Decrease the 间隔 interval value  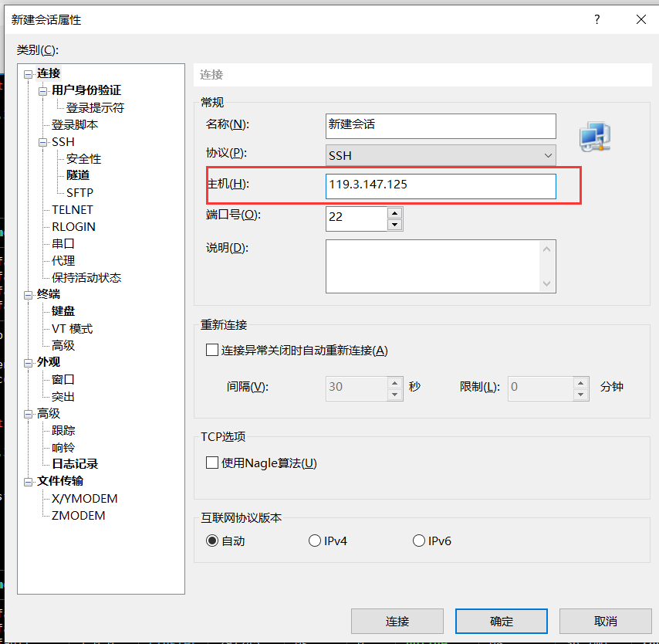[x=394, y=395]
